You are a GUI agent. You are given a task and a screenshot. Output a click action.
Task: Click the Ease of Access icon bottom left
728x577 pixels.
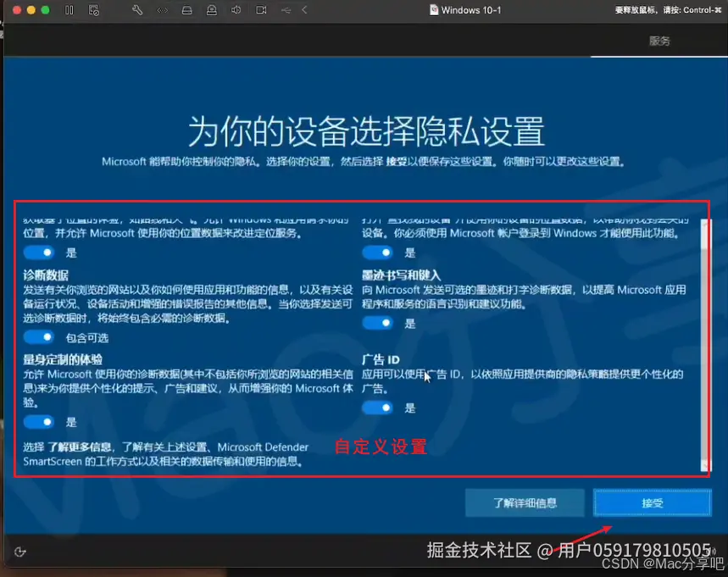(x=19, y=552)
